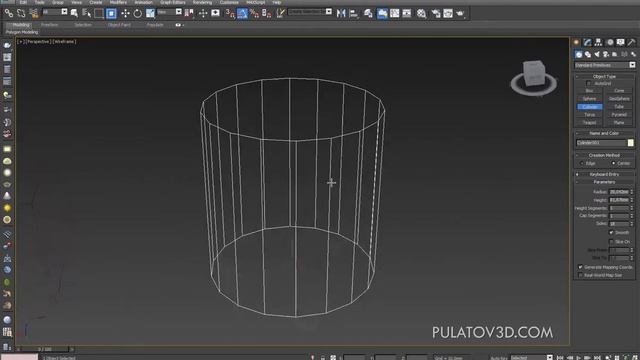
Task: Toggle the Graphite ribbon button
Action: [x=382, y=13]
